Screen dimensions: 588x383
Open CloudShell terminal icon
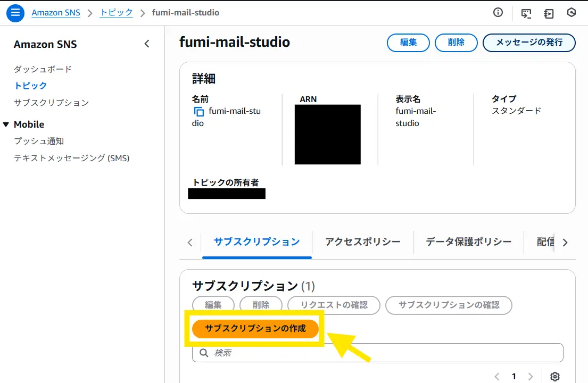(526, 13)
